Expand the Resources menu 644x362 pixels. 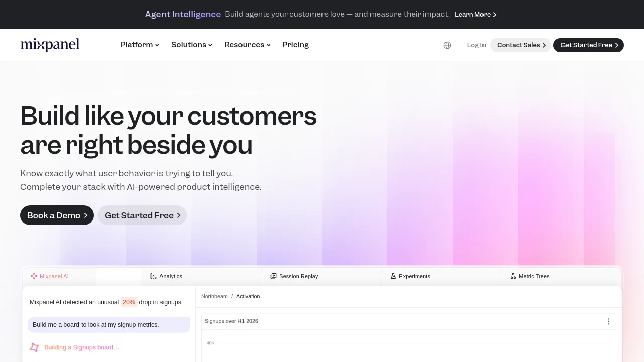248,45
